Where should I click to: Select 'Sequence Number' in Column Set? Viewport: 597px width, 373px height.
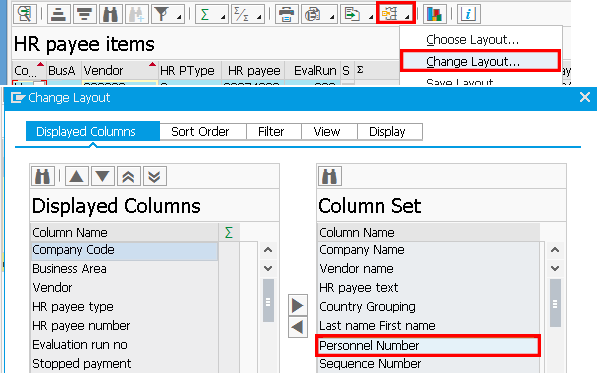[428, 364]
